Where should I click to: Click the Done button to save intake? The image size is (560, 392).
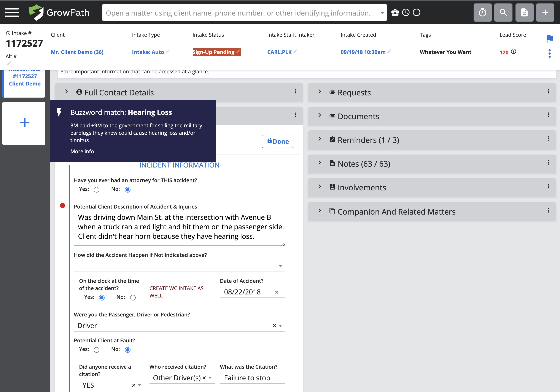pos(277,142)
